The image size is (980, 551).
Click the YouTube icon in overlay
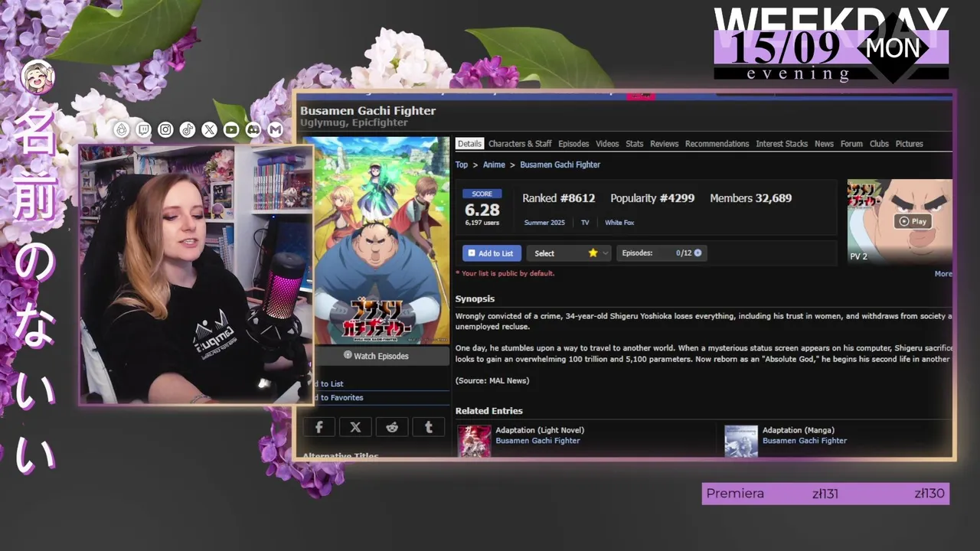(231, 130)
